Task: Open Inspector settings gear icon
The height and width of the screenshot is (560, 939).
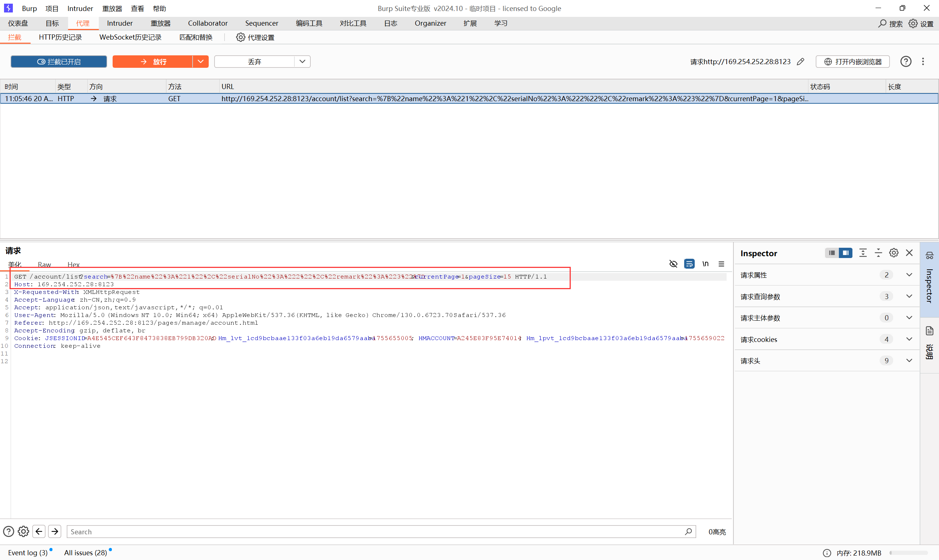Action: pyautogui.click(x=893, y=253)
